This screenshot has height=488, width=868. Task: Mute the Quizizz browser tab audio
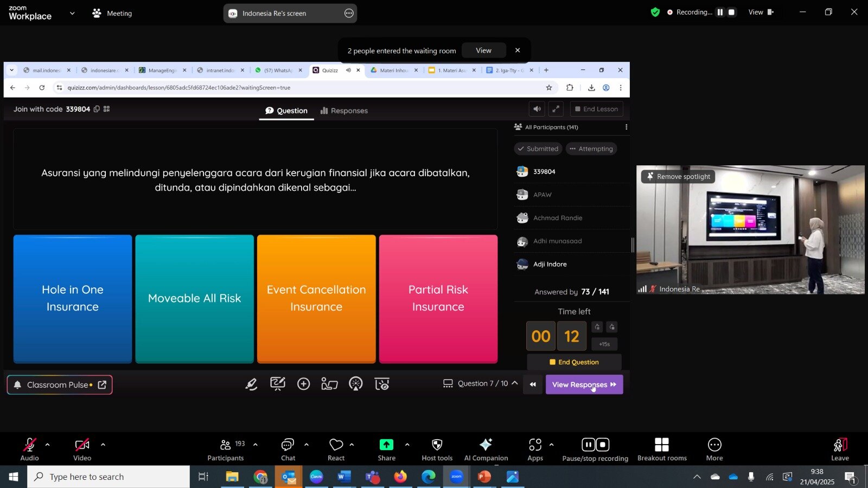tap(348, 70)
